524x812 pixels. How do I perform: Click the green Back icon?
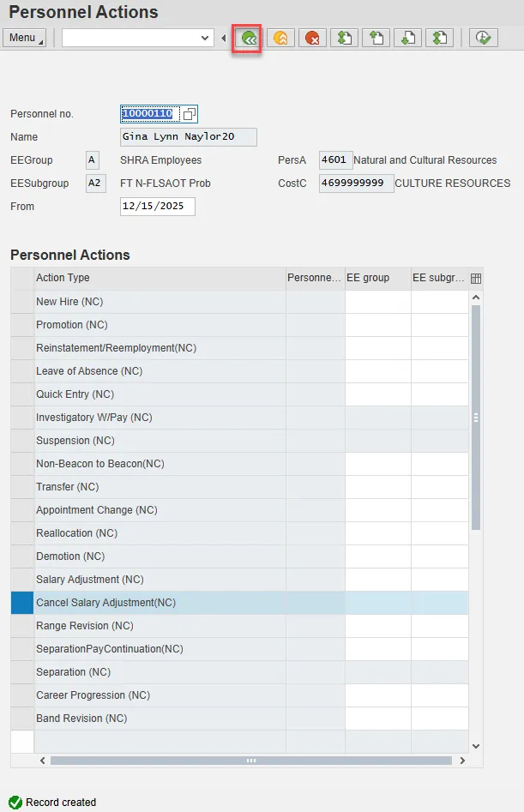point(248,38)
